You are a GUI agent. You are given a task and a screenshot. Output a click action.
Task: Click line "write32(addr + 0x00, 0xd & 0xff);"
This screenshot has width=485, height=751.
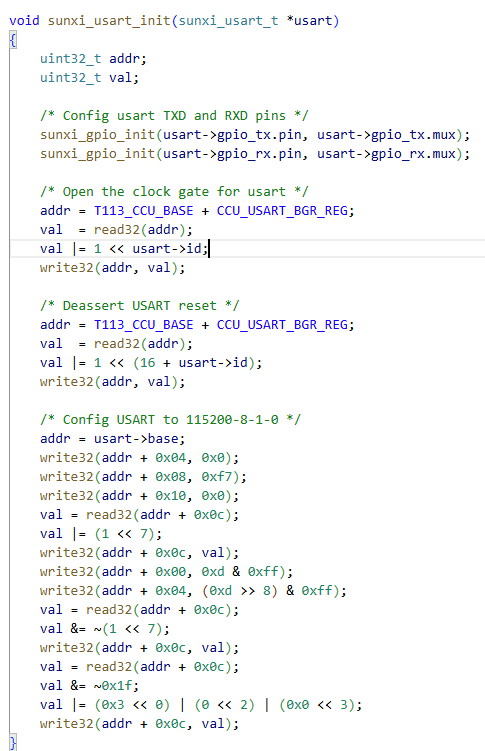coord(166,571)
